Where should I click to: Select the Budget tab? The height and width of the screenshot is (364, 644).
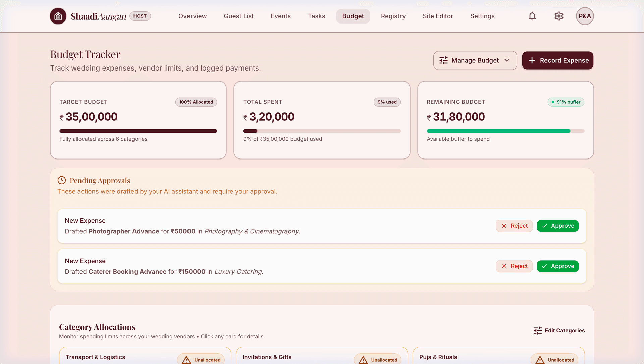[353, 16]
